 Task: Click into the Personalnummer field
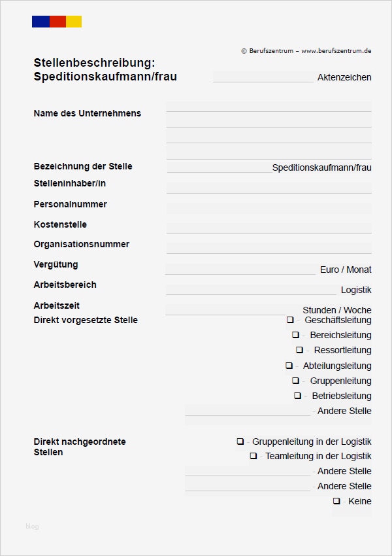(x=269, y=208)
